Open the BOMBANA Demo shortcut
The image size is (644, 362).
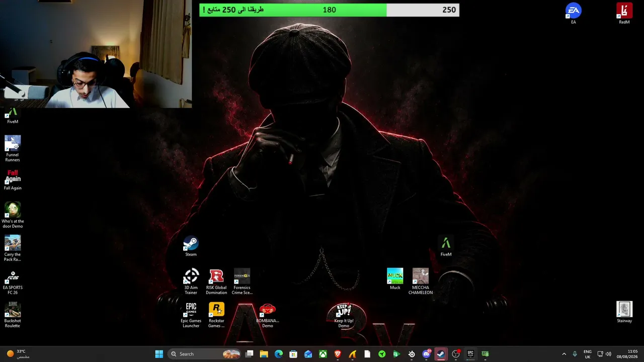click(267, 315)
